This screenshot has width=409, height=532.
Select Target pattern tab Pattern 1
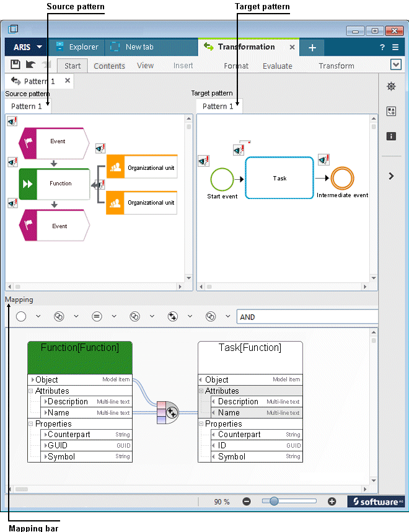point(218,106)
